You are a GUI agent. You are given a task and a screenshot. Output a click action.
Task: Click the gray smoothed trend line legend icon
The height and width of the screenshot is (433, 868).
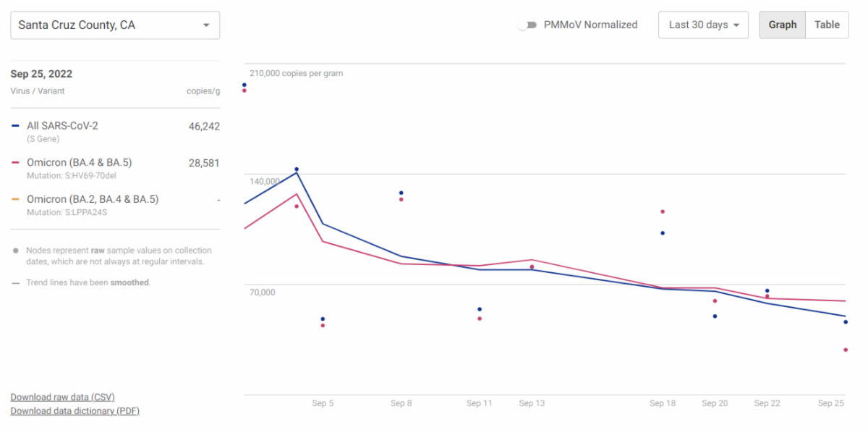point(16,283)
